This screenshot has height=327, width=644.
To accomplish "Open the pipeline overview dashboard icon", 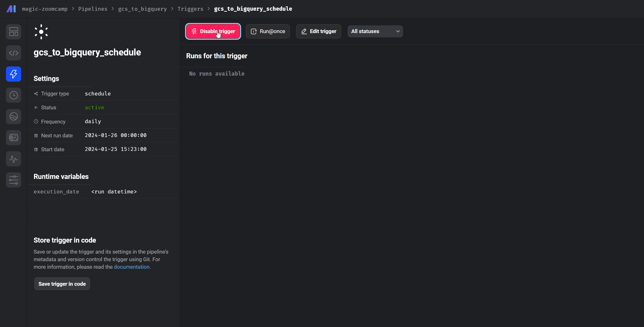I will click(x=14, y=32).
